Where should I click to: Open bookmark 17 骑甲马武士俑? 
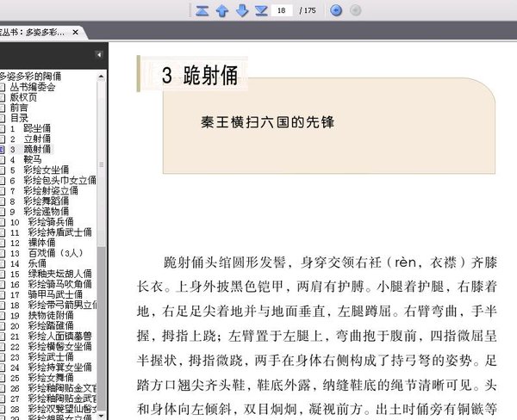(x=47, y=294)
